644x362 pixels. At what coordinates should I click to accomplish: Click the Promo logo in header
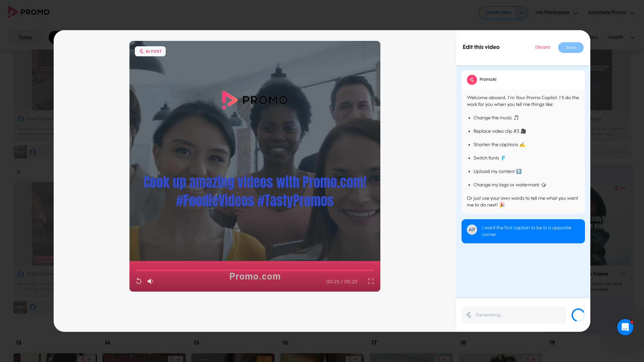tap(29, 12)
